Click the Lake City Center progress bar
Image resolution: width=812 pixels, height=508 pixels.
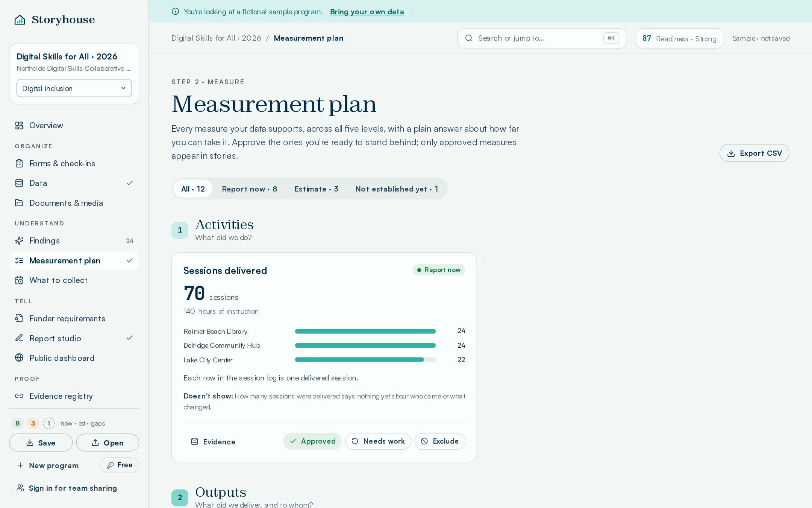tap(365, 360)
